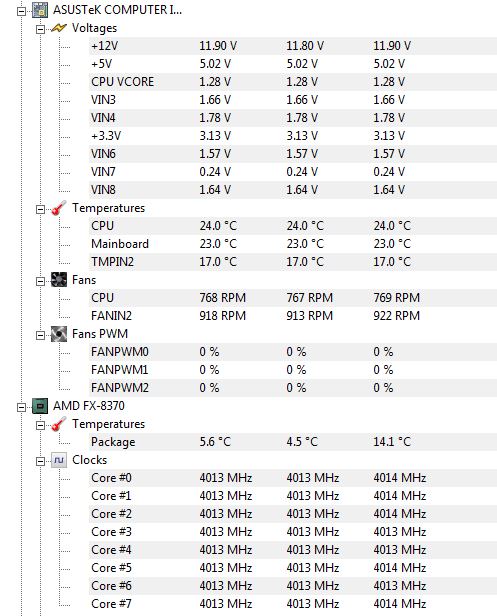This screenshot has height=616, width=497.
Task: Collapse the Clocks section
Action: click(x=40, y=462)
